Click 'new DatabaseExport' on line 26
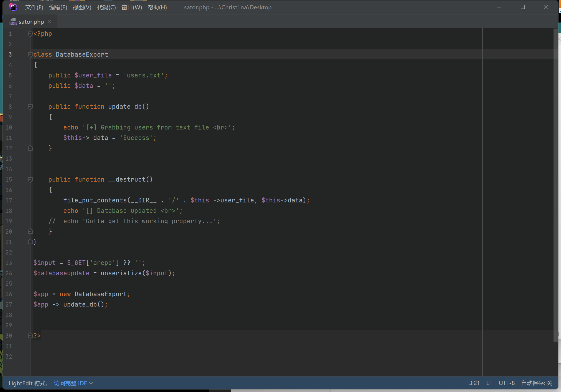The image size is (561, 392). tap(93, 294)
